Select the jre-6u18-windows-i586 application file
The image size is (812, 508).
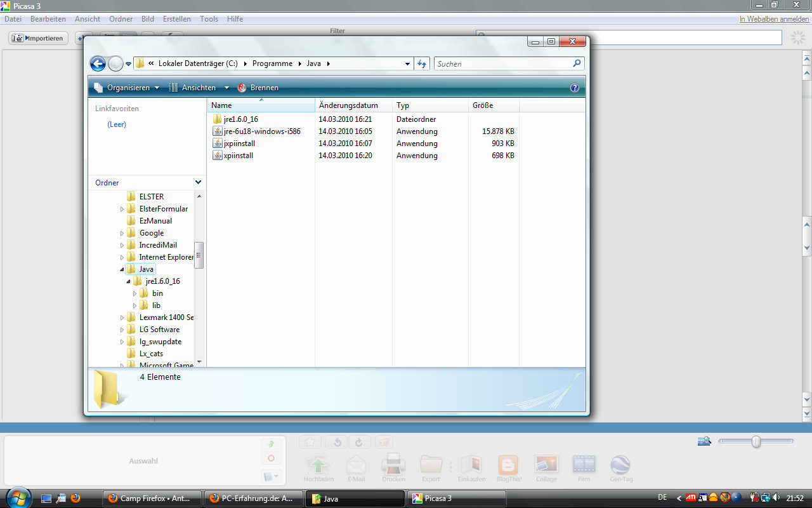(x=261, y=131)
